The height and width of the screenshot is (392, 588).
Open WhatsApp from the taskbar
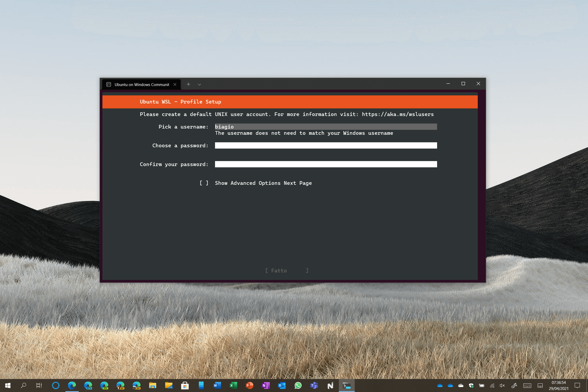(x=298, y=385)
